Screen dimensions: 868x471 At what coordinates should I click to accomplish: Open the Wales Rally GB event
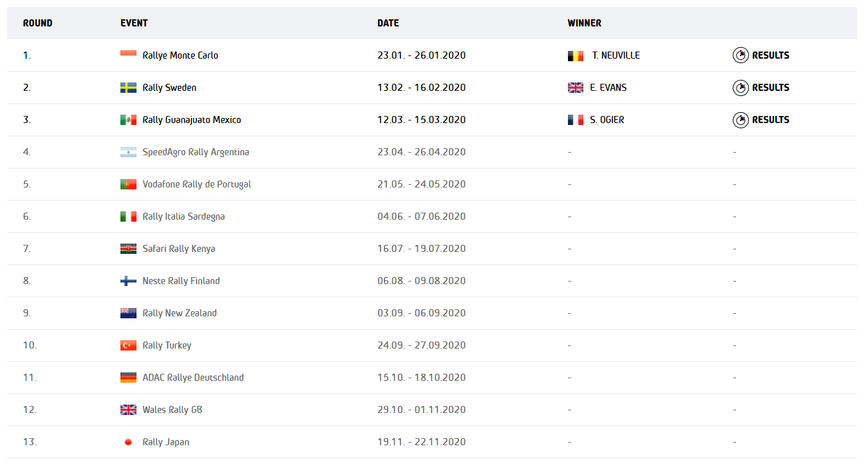pos(173,410)
